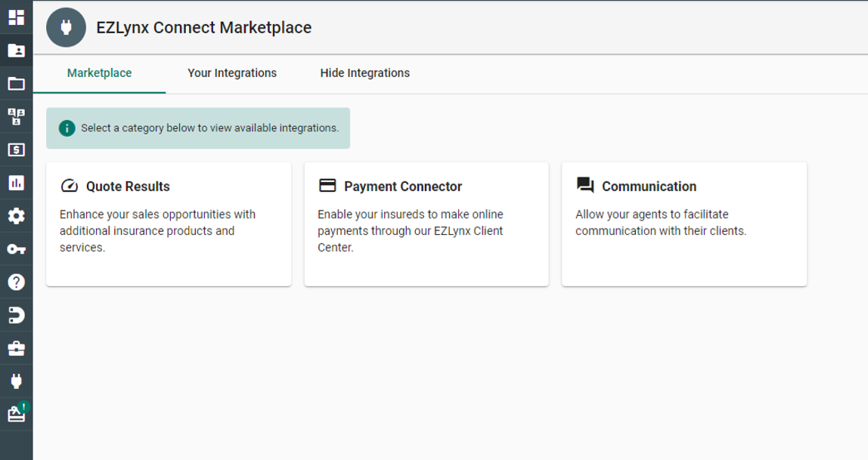This screenshot has width=868, height=460.
Task: Open the dashboard grid icon in sidebar
Action: pos(16,17)
